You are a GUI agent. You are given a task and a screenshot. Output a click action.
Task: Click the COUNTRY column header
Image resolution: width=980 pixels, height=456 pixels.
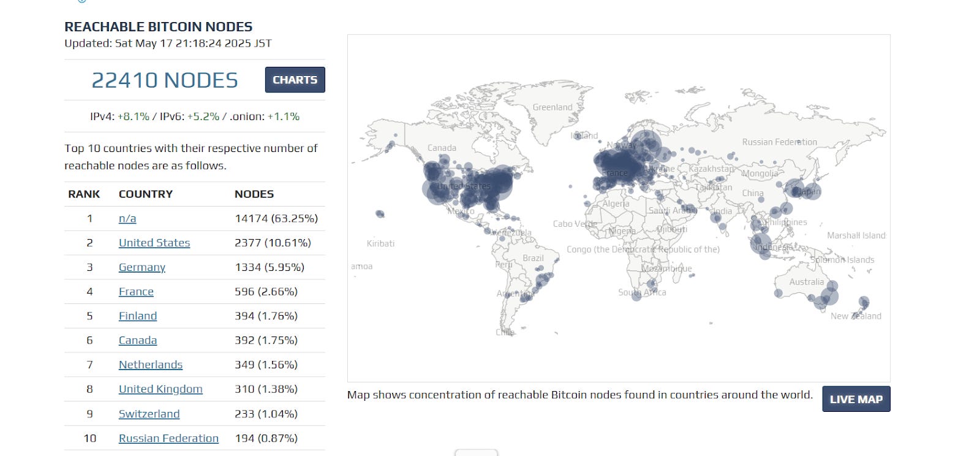click(146, 194)
